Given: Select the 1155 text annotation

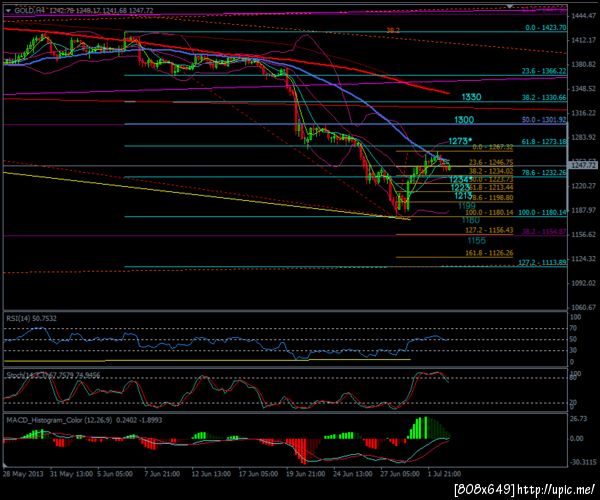Looking at the screenshot, I should [476, 241].
